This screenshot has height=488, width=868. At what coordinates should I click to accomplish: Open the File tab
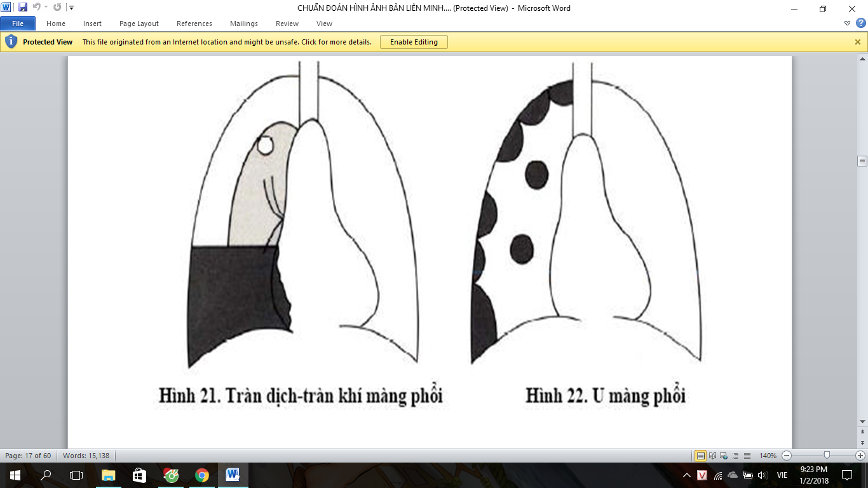coord(18,24)
